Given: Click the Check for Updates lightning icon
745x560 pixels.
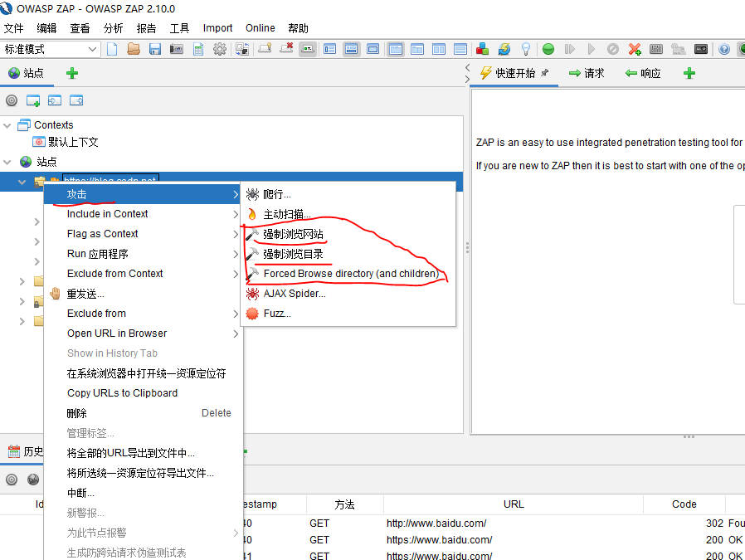Looking at the screenshot, I should coord(504,49).
